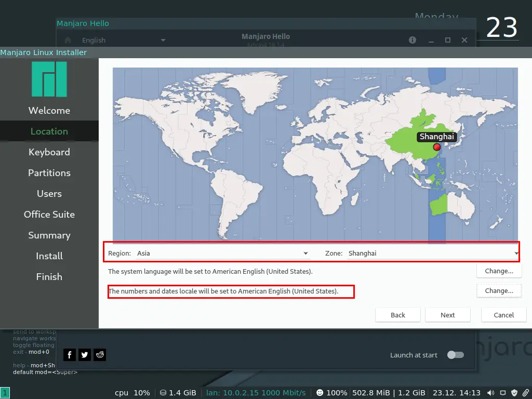Select workspace 1 indicator in the bar
Image resolution: width=532 pixels, height=399 pixels.
[x=5, y=393]
